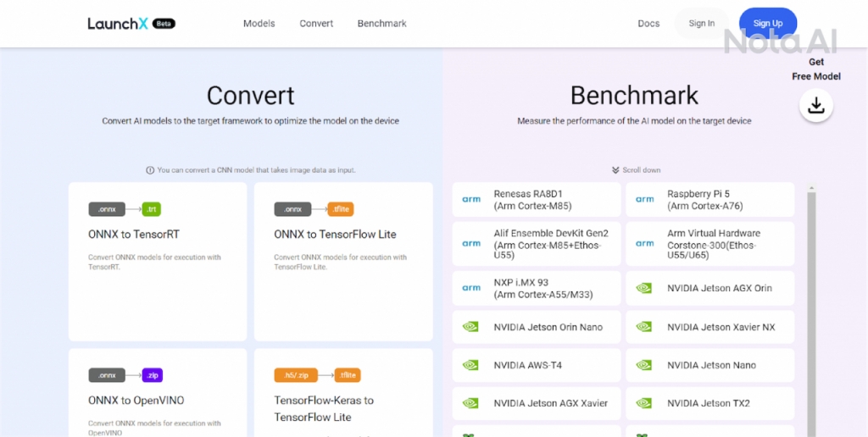This screenshot has height=437, width=868.
Task: Click the arm logo beside Arm Virtual Hardware
Action: click(644, 243)
